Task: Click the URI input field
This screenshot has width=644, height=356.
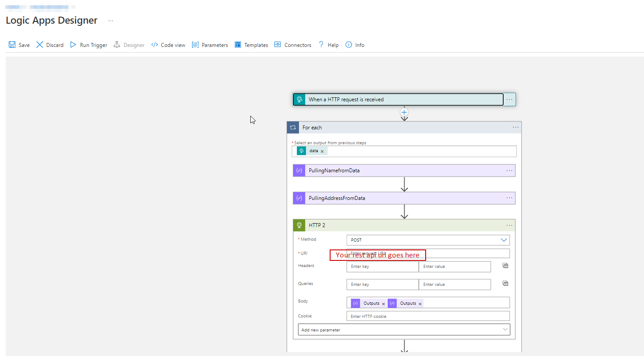Action: coord(428,253)
